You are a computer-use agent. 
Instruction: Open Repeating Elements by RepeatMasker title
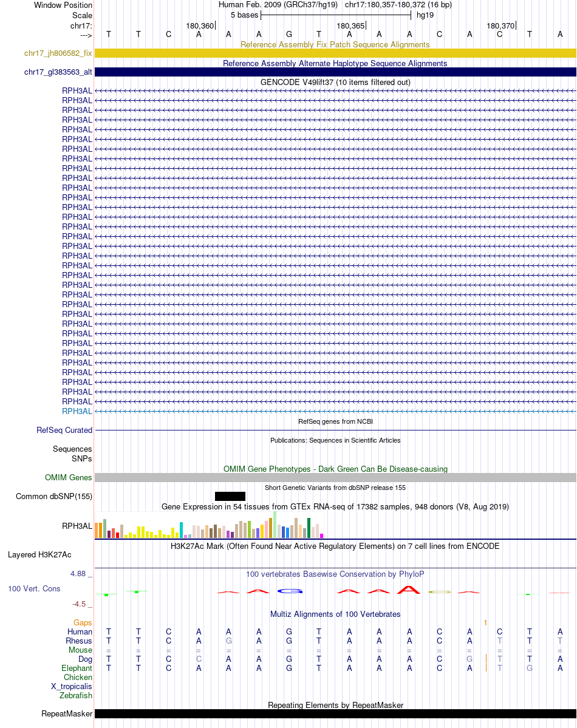pyautogui.click(x=335, y=706)
